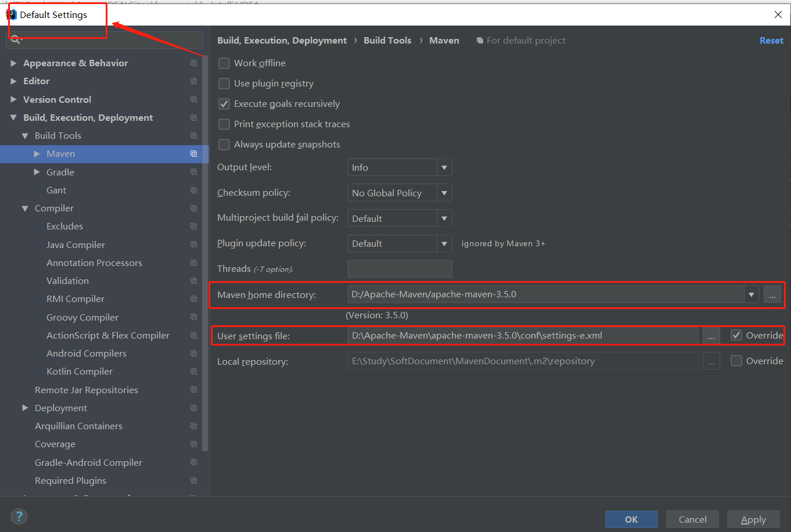Click the OK button

631,519
